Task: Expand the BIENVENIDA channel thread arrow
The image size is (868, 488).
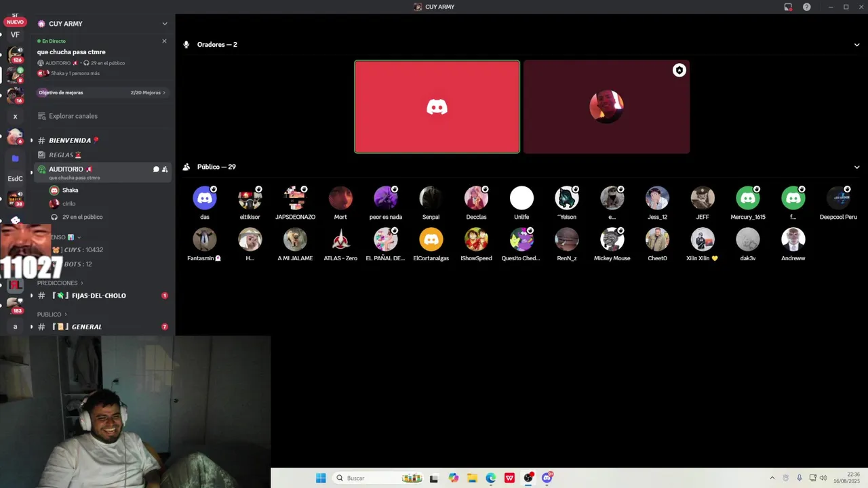Action: click(31, 140)
